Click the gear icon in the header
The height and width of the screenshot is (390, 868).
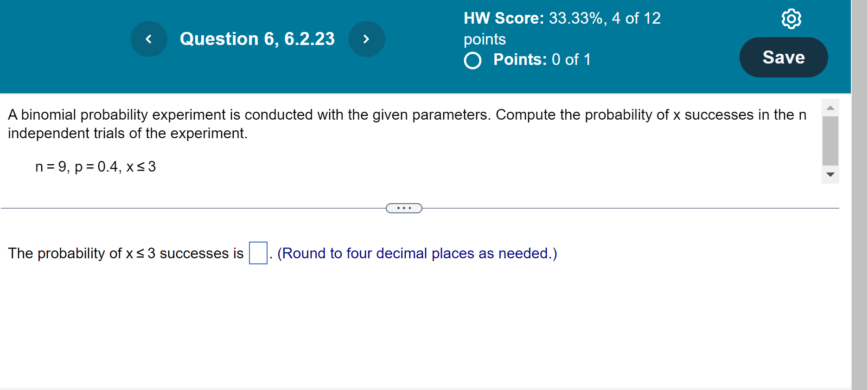click(791, 19)
